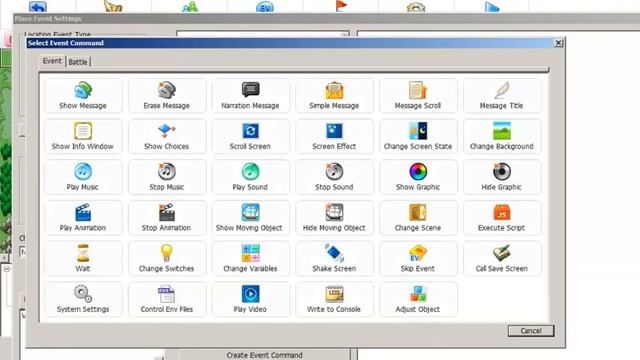Screen dimensions: 640x360
Task: Pick the Narration Message command
Action: coord(251,96)
